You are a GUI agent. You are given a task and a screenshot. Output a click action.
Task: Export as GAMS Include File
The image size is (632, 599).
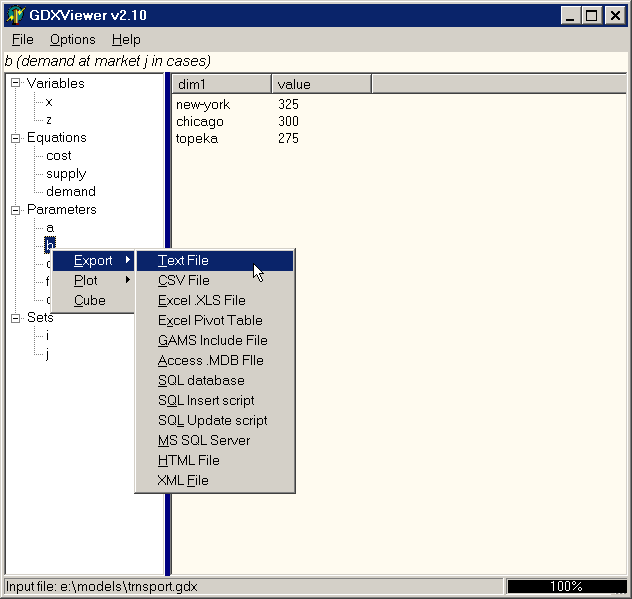pyautogui.click(x=211, y=341)
